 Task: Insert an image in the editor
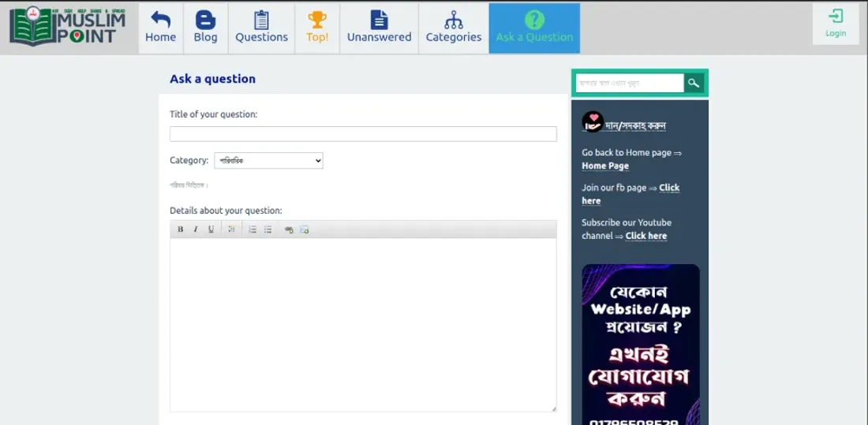[x=304, y=229]
